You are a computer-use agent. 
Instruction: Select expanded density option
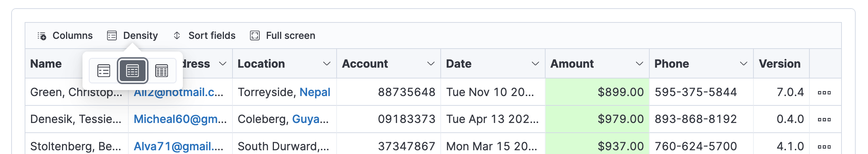(x=104, y=71)
